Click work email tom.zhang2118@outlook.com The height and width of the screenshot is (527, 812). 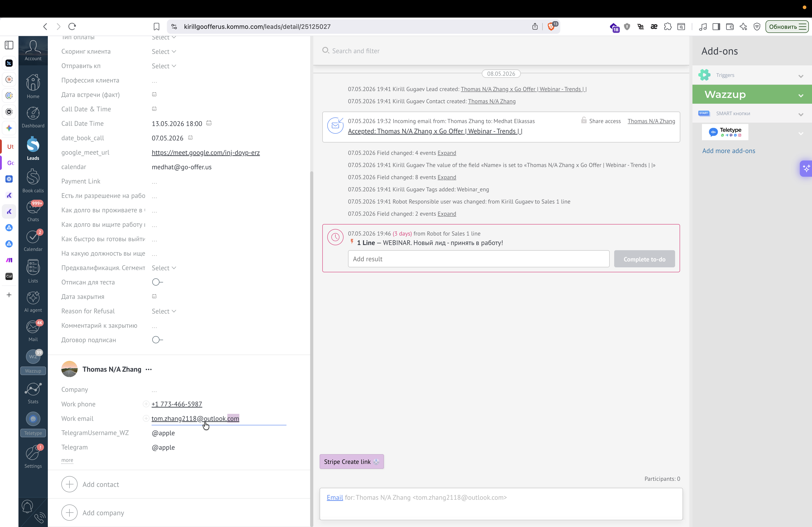pyautogui.click(x=195, y=418)
